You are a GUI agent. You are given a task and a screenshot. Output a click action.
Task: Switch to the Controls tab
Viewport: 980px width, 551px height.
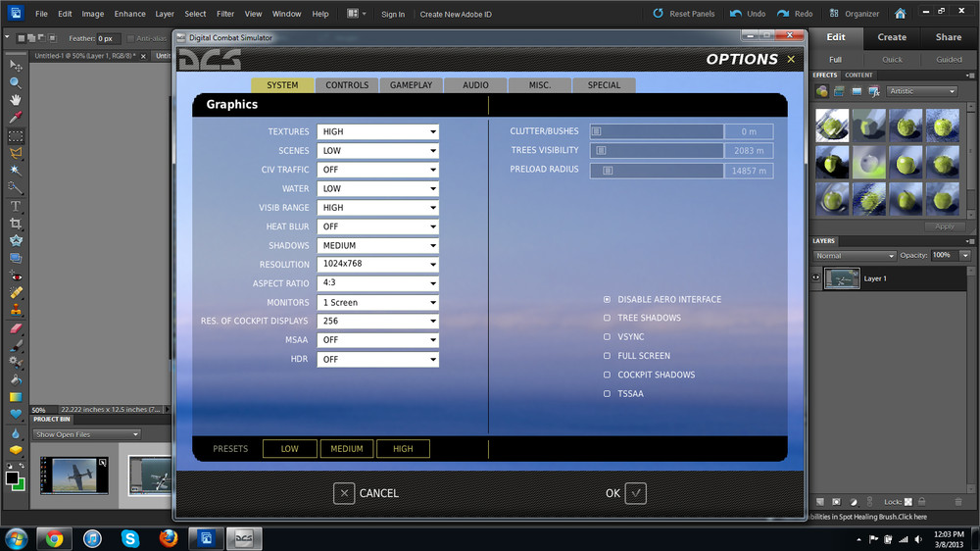click(347, 85)
